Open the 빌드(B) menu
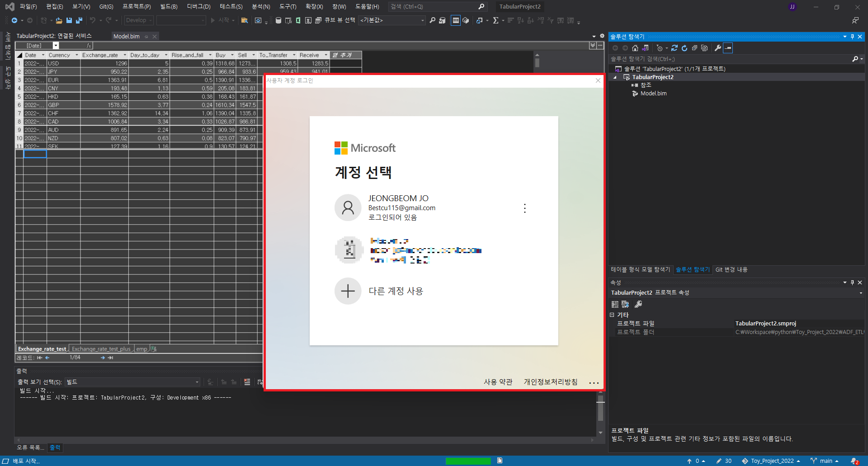 tap(169, 7)
